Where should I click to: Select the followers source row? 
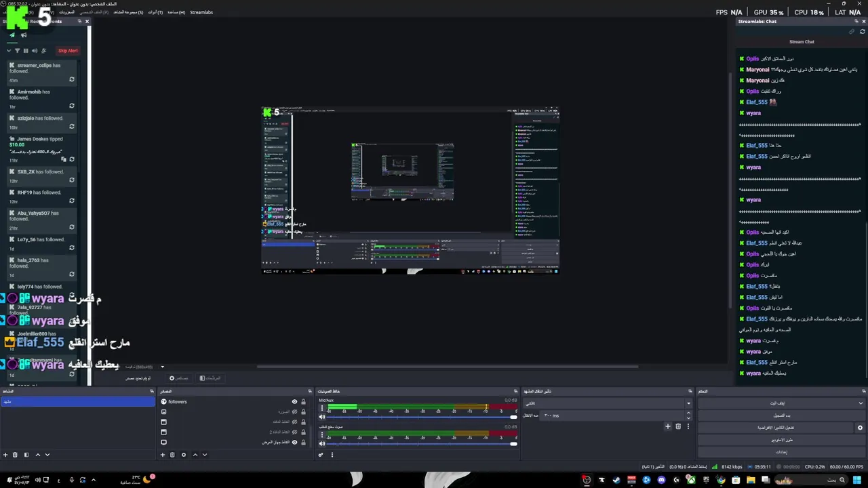click(234, 402)
